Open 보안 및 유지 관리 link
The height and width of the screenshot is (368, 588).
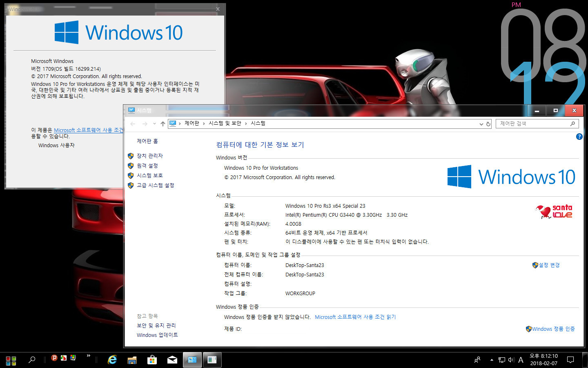156,325
